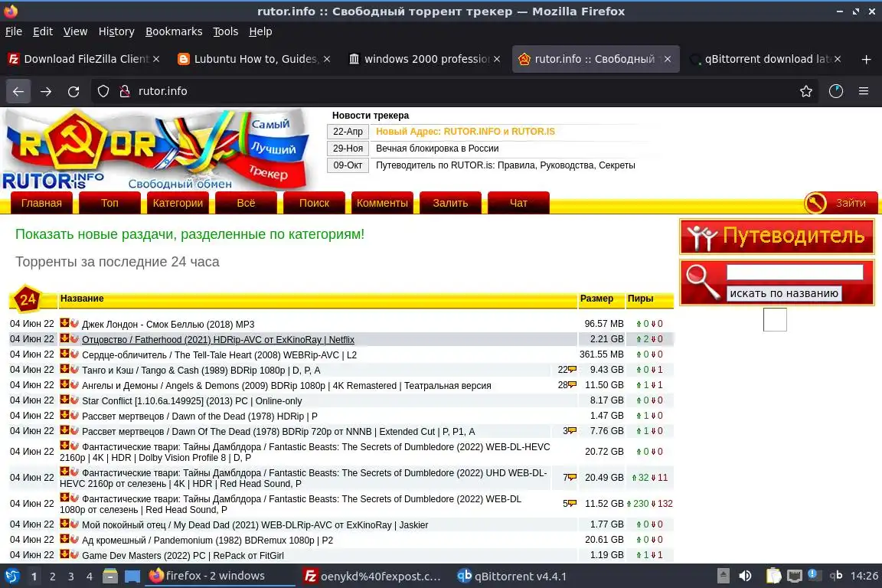Focus the torrent name search field

pos(795,273)
